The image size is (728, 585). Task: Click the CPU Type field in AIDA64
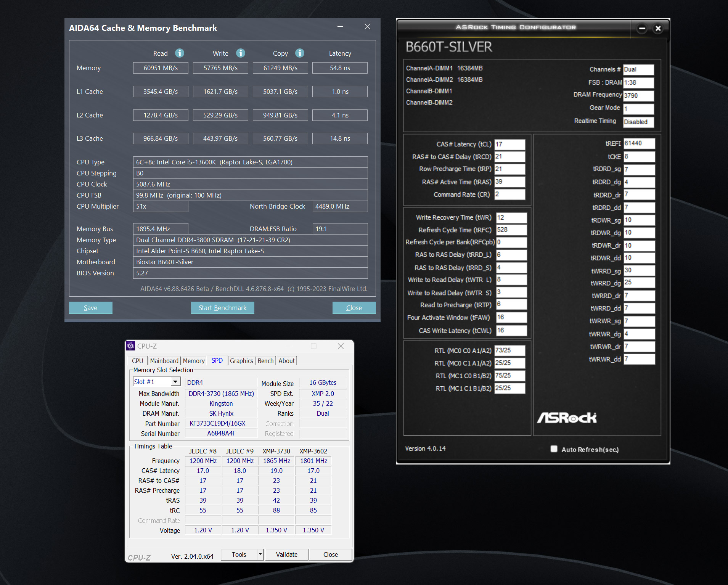click(250, 162)
